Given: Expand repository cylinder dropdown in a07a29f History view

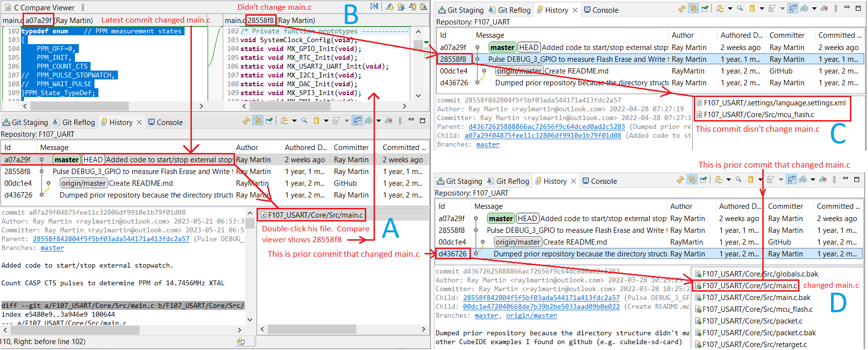Looking at the screenshot, I should tap(326, 121).
